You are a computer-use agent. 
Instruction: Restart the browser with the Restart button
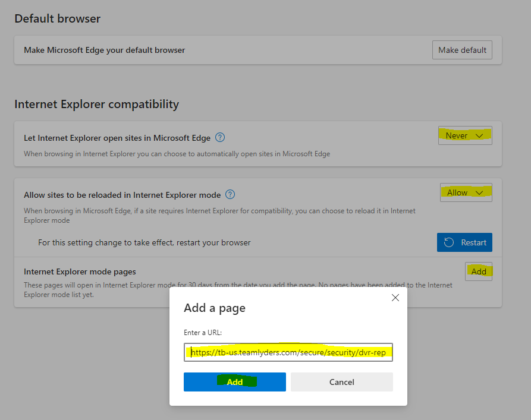[464, 242]
